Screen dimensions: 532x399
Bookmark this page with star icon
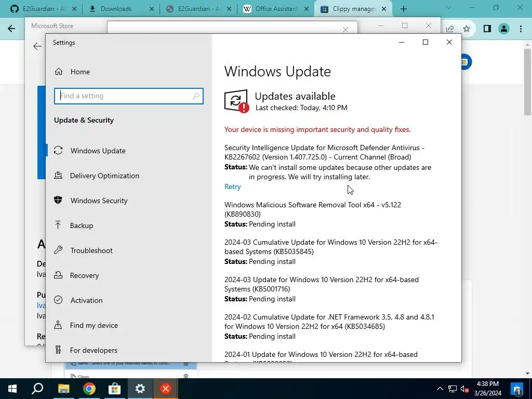[x=467, y=29]
